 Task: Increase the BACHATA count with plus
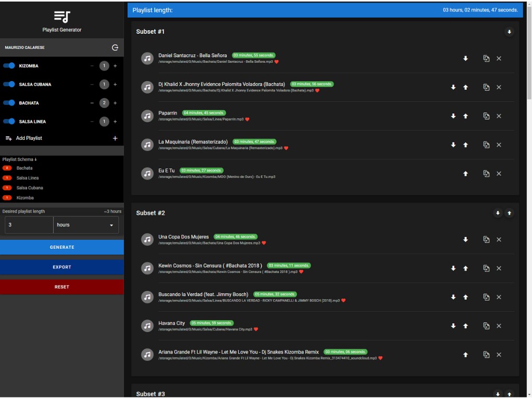pos(115,103)
